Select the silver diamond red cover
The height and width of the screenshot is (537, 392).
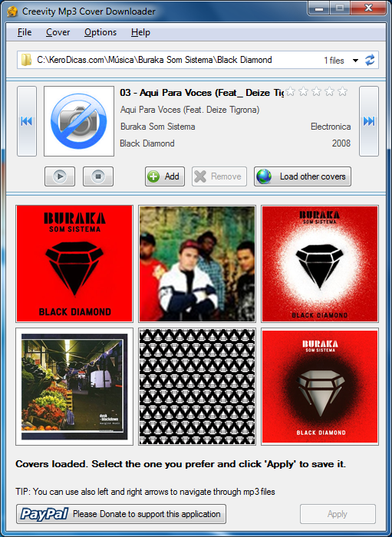click(x=320, y=387)
